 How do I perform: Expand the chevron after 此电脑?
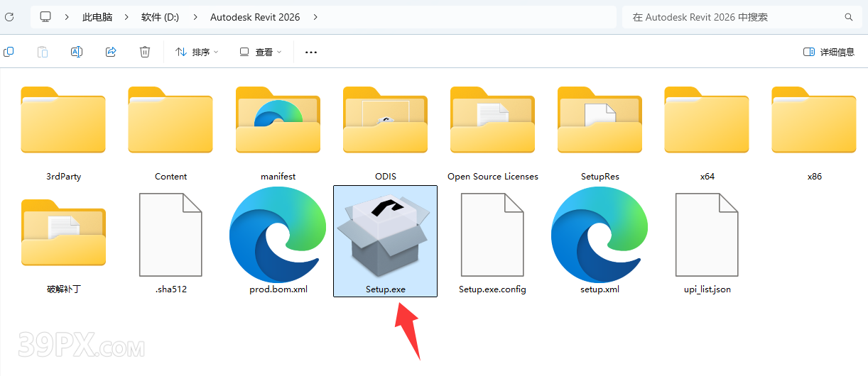(126, 17)
